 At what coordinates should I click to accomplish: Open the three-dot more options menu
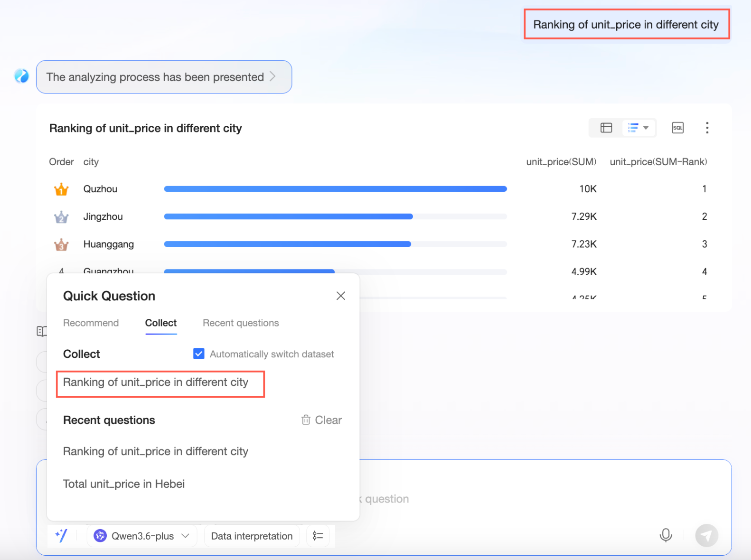pos(707,128)
